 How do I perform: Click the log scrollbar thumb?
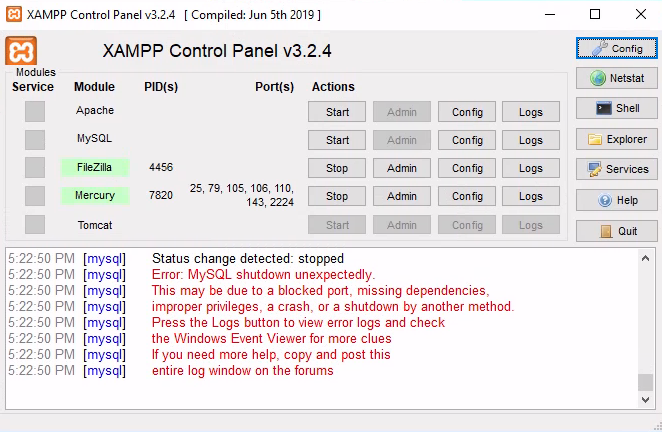point(645,383)
